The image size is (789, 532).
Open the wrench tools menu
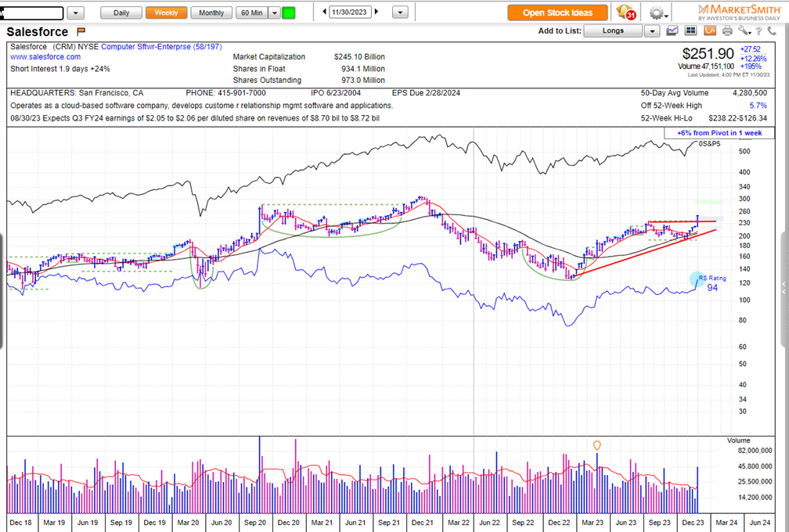pyautogui.click(x=744, y=31)
